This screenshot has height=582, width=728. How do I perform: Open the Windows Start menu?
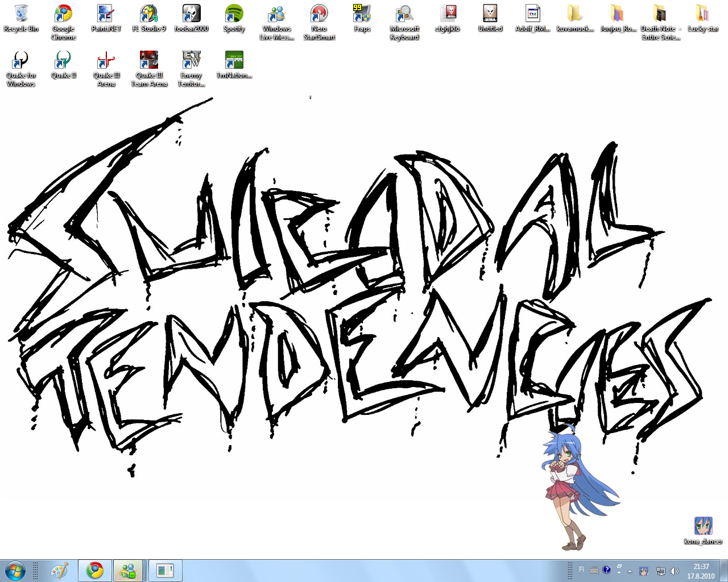click(15, 571)
